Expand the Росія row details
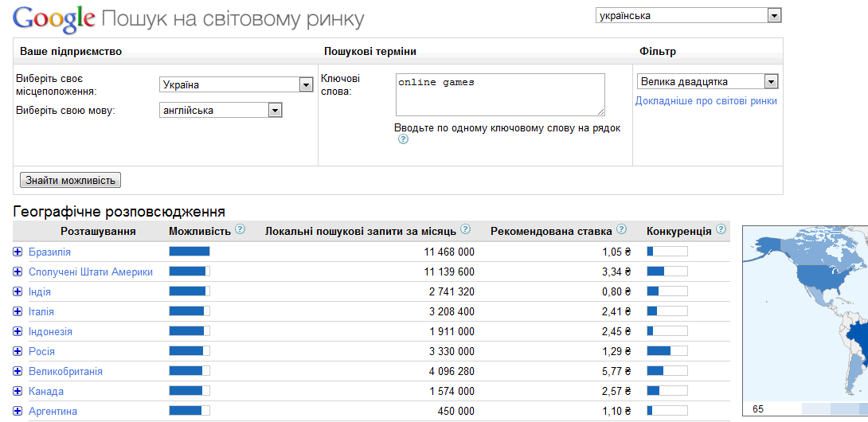This screenshot has height=422, width=868. pos(18,351)
